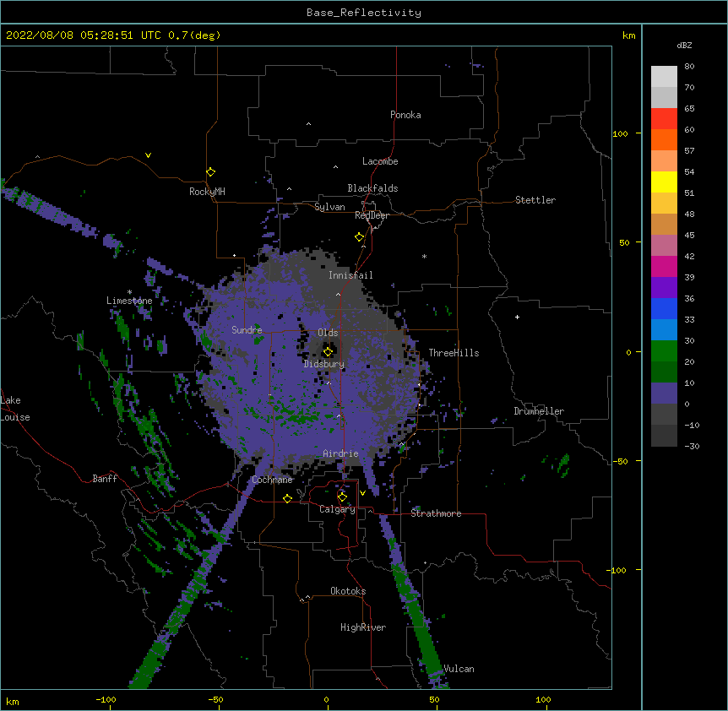Click the Airdrie label
The width and height of the screenshot is (728, 711).
[341, 453]
